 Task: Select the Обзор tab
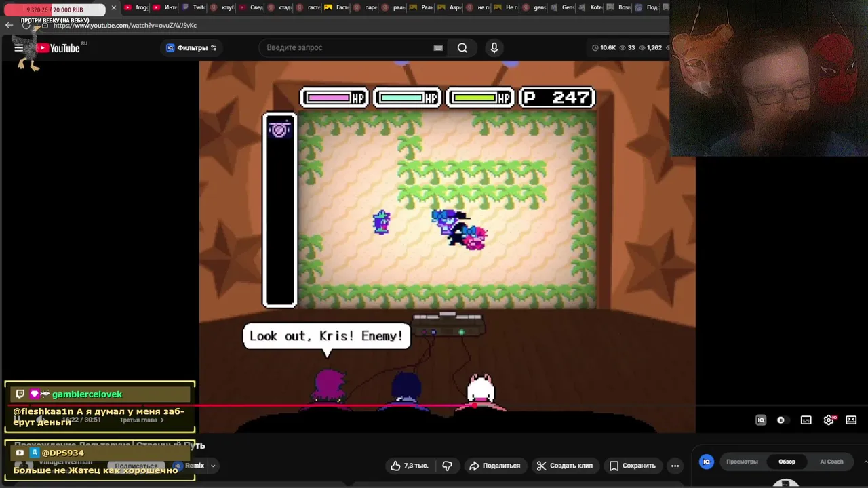(x=787, y=462)
